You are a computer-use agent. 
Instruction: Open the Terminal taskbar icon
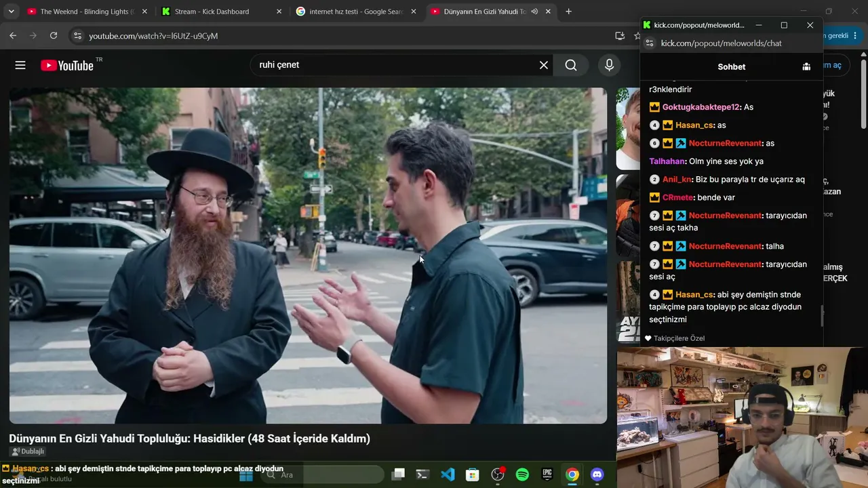tap(422, 474)
